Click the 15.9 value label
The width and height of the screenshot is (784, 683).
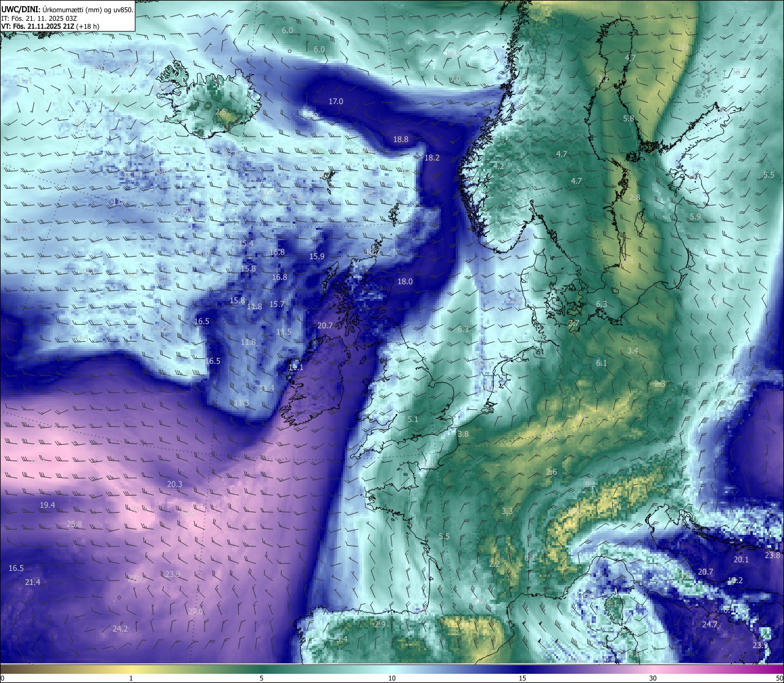(x=317, y=257)
